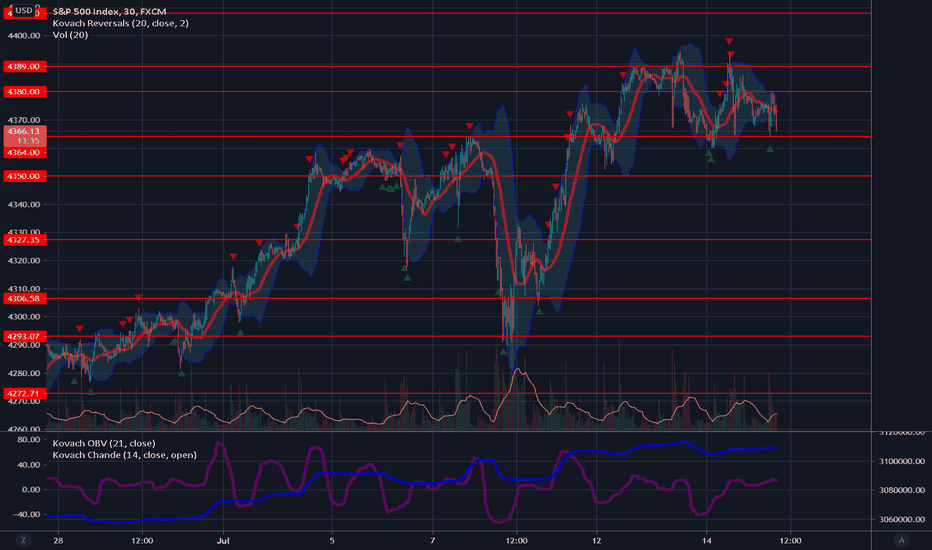This screenshot has width=932, height=550.
Task: Click the 3060000.00 OBV axis label
Action: pos(902,519)
